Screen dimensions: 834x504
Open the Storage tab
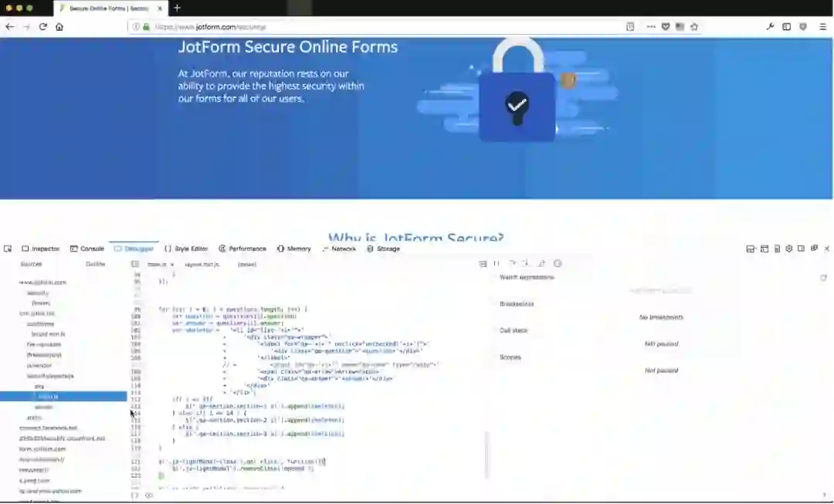tap(384, 249)
